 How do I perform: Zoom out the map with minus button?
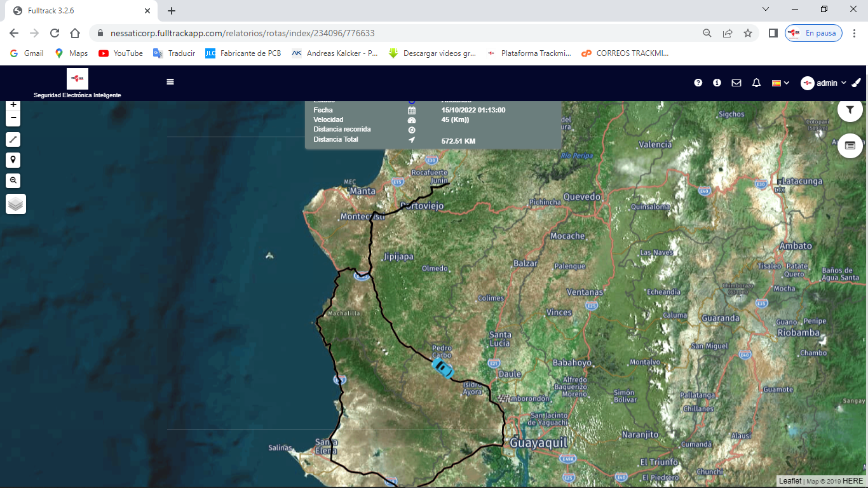pyautogui.click(x=13, y=119)
